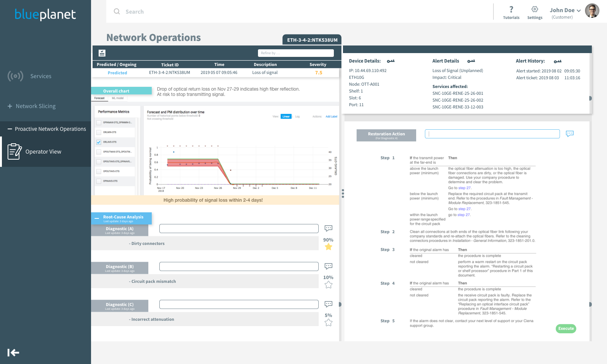The width and height of the screenshot is (607, 364).
Task: Click the link icon next to Device Details
Action: [391, 61]
